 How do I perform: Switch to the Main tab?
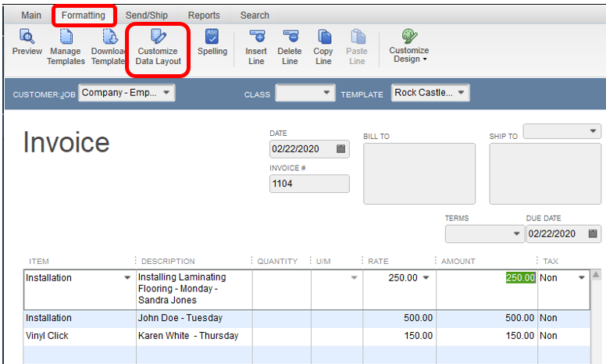pos(31,16)
